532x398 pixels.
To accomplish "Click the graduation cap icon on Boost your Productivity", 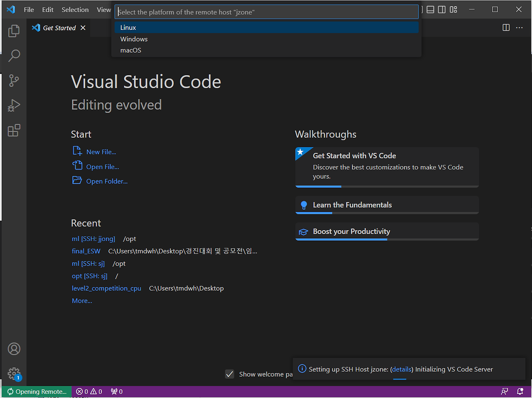I will pyautogui.click(x=303, y=232).
